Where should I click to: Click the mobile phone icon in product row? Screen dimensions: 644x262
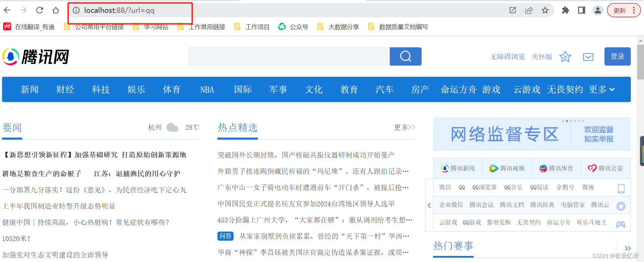coord(621,188)
